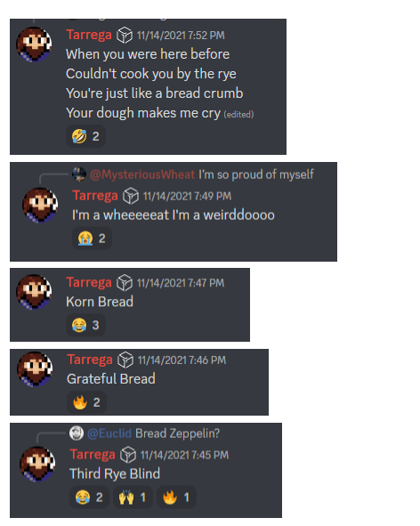The width and height of the screenshot is (420, 526).
Task: Open the Tarrega avatar on the 7:52 PM message
Action: pyautogui.click(x=34, y=45)
